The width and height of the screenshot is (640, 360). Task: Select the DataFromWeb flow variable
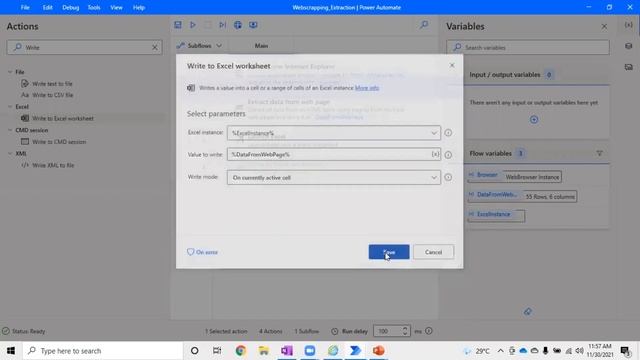[522, 196]
